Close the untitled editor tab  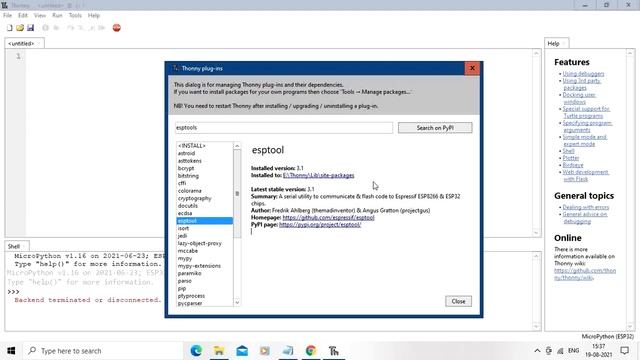pyautogui.click(x=39, y=44)
